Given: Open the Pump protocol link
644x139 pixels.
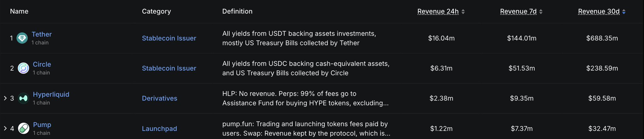Looking at the screenshot, I should click(42, 125).
